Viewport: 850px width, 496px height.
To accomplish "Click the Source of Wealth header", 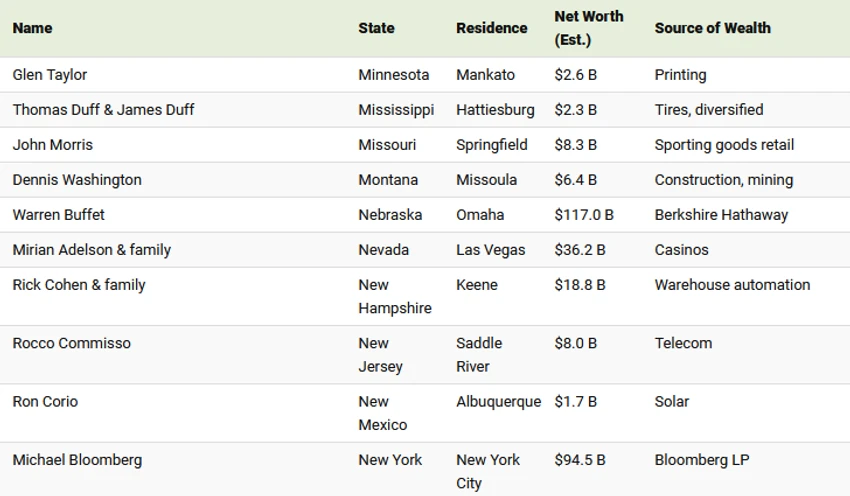I will (712, 28).
